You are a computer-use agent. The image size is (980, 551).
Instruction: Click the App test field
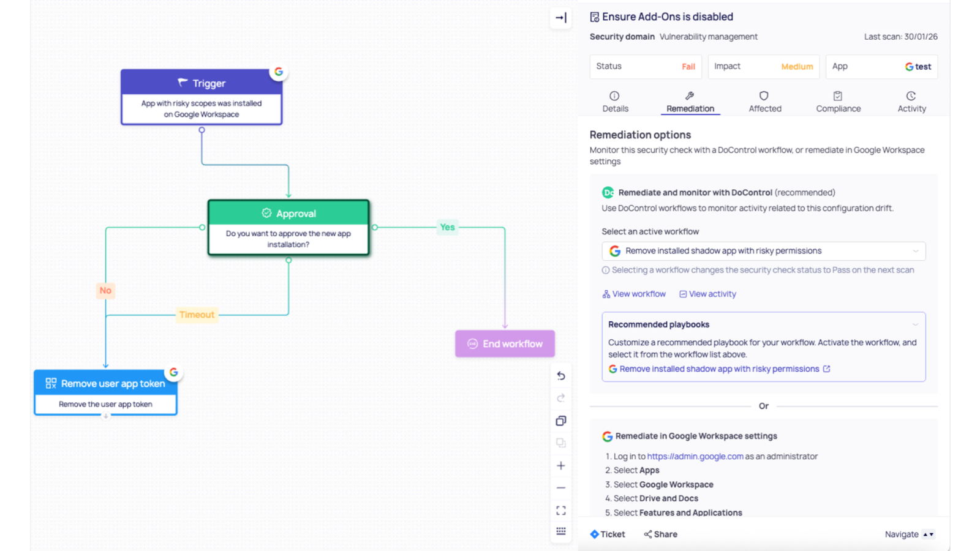tap(881, 67)
